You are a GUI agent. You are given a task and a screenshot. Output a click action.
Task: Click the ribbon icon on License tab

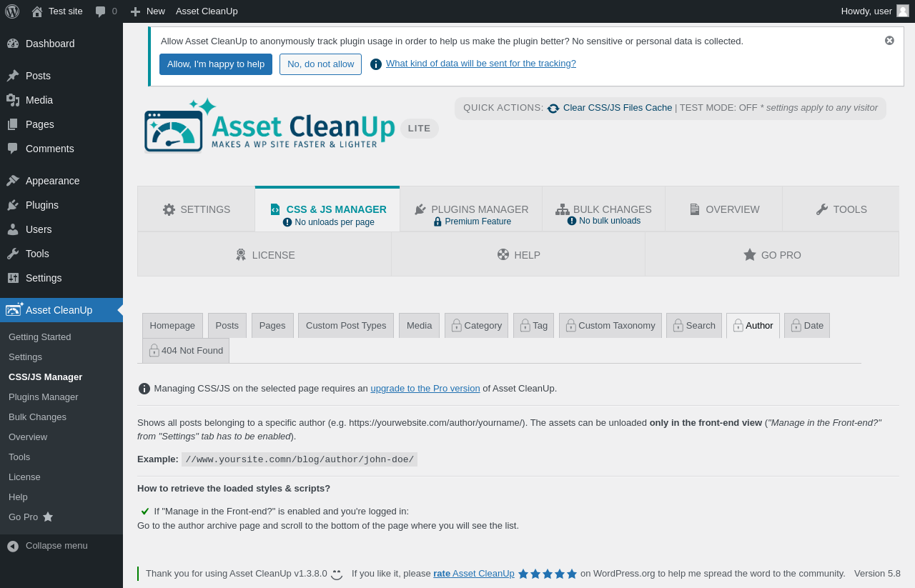(x=241, y=254)
